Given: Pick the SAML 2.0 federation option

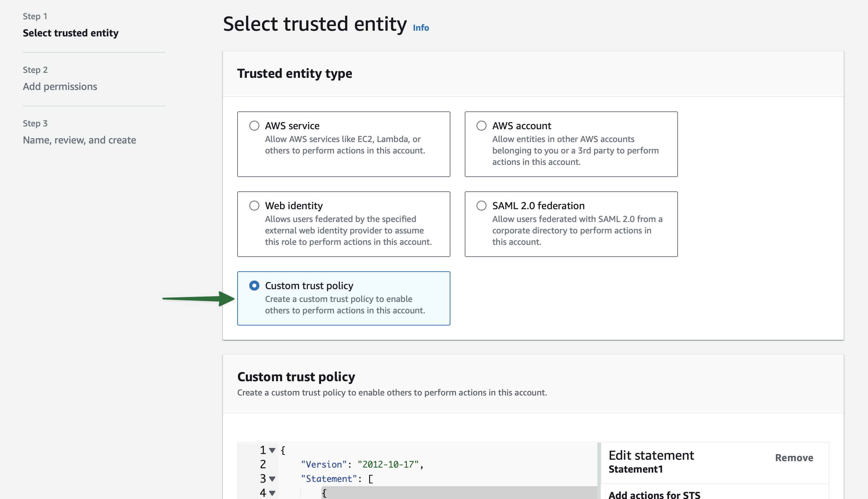Looking at the screenshot, I should coord(481,206).
